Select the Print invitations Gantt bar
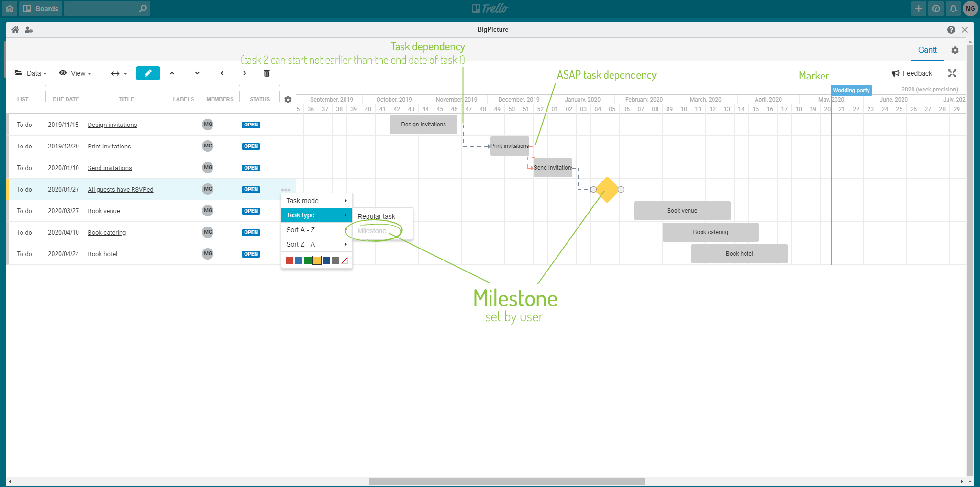The height and width of the screenshot is (487, 980). coord(510,146)
